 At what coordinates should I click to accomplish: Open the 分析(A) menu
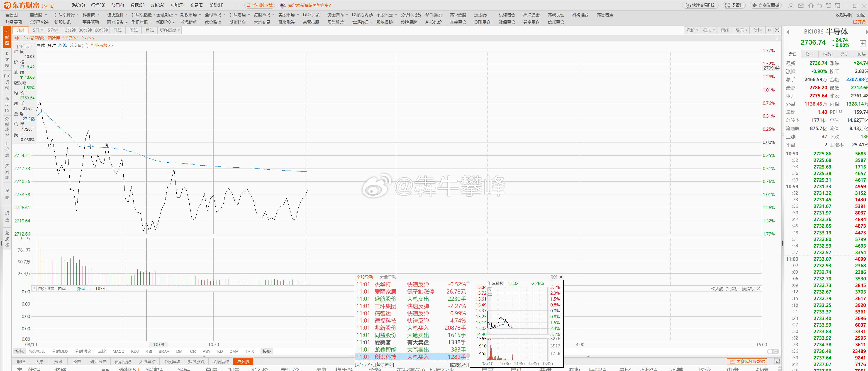[157, 5]
